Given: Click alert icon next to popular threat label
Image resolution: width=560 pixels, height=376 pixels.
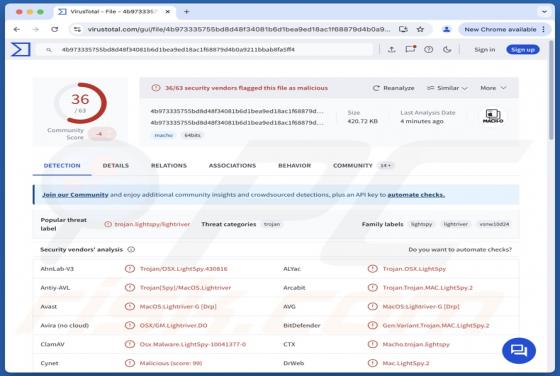Looking at the screenshot, I should 108,224.
